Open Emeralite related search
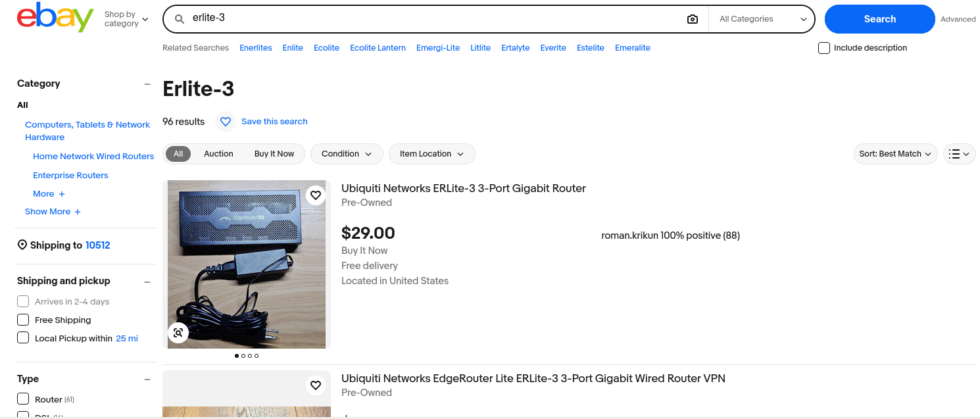 [x=633, y=48]
